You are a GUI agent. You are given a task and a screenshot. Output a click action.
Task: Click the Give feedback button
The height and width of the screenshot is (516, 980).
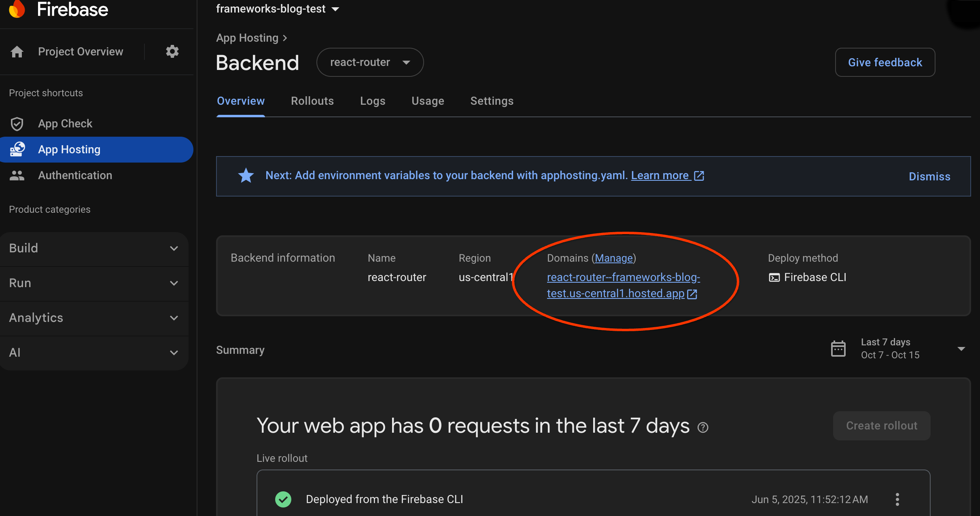pos(885,62)
